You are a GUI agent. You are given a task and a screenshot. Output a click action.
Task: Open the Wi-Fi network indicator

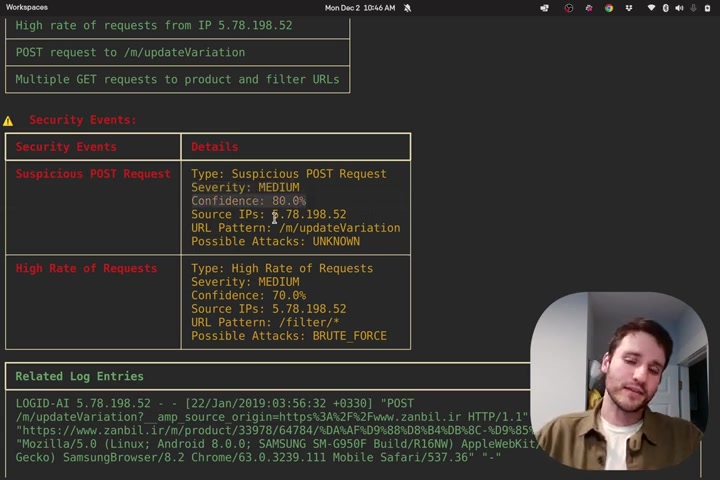click(x=651, y=8)
